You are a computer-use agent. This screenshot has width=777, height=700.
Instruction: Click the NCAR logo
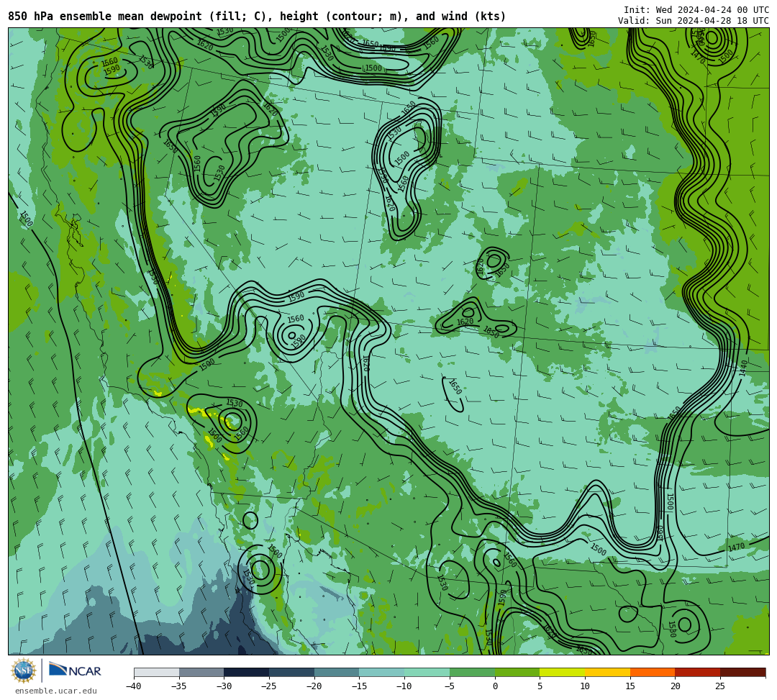click(x=75, y=671)
